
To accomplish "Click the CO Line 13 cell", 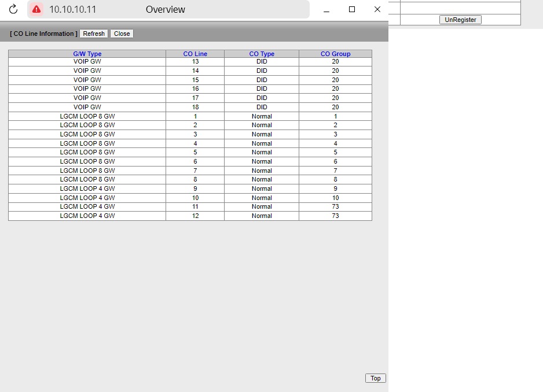I will (x=195, y=61).
